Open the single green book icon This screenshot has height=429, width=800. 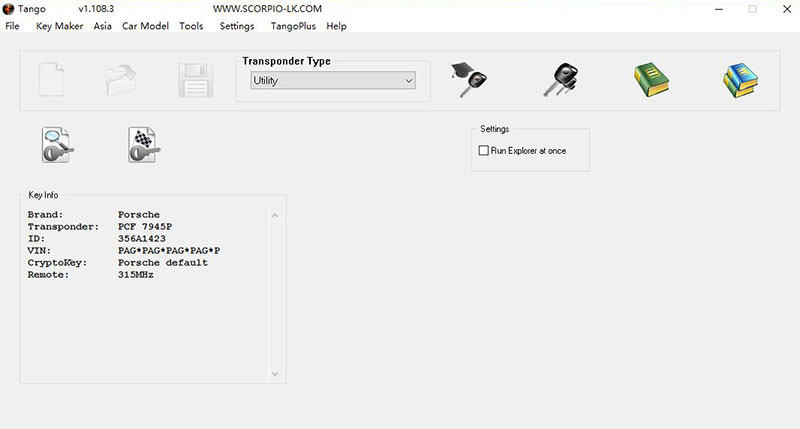650,79
